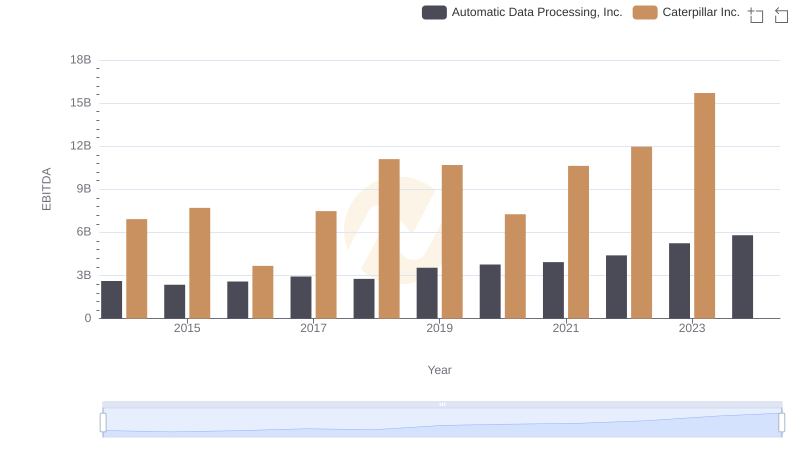Click the 2015 x-axis label

tap(187, 328)
